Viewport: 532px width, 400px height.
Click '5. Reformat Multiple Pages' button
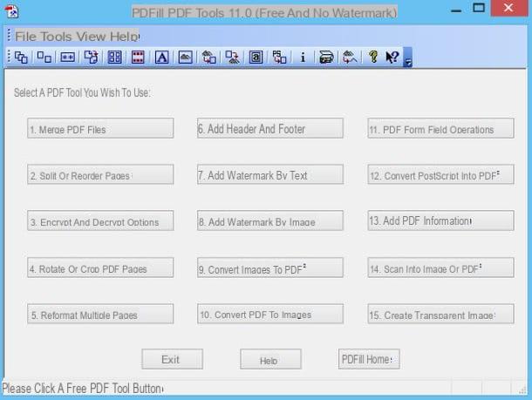coord(100,314)
